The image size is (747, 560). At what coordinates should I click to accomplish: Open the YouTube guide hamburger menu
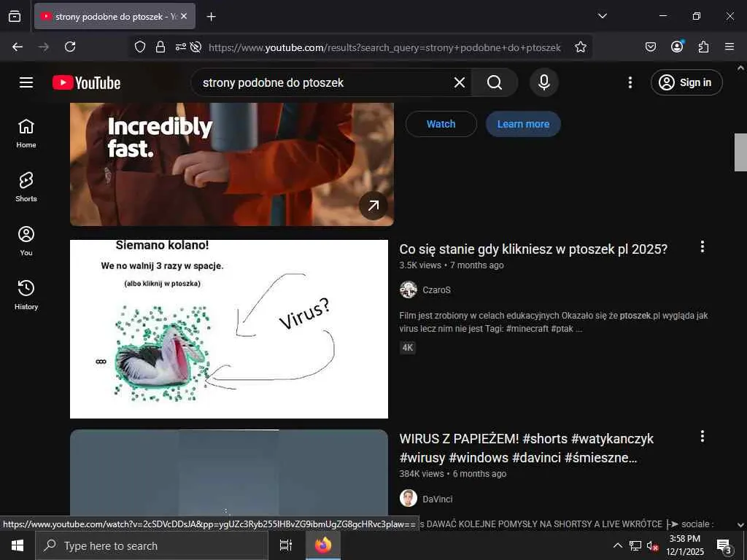pos(26,82)
